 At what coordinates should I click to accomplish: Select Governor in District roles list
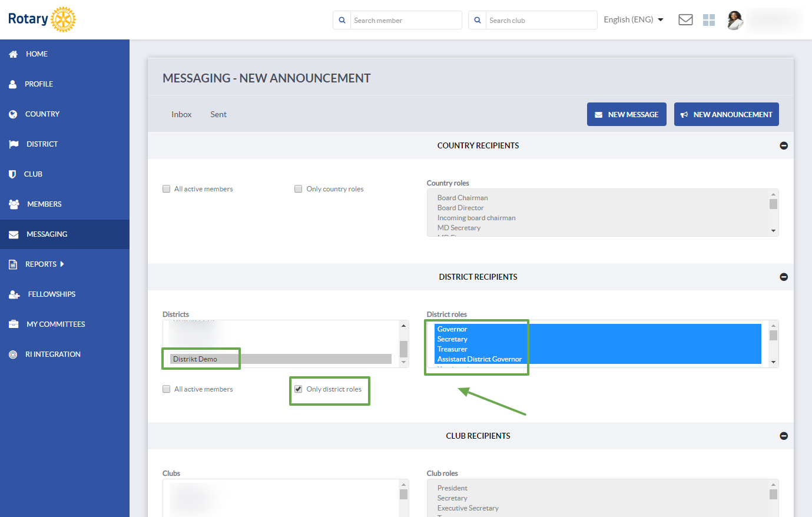click(x=598, y=329)
